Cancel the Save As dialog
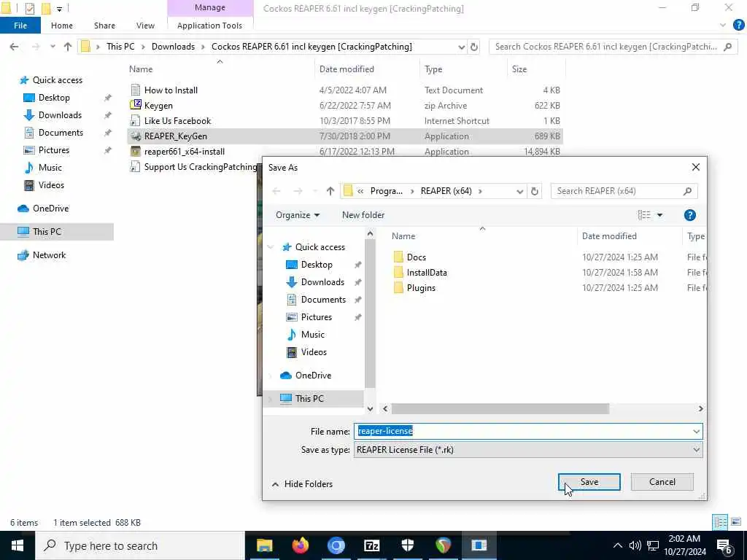 click(662, 482)
